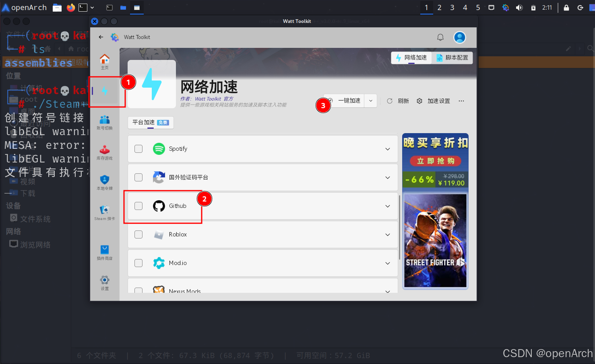
Task: Open 账号切换 account switching in sidebar
Action: tap(105, 122)
